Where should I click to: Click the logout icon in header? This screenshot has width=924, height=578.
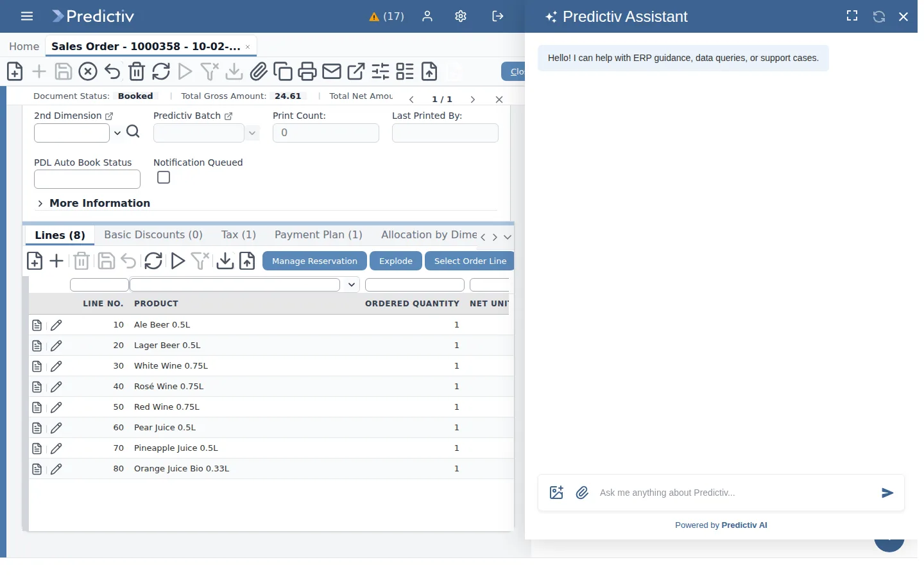[x=498, y=17]
